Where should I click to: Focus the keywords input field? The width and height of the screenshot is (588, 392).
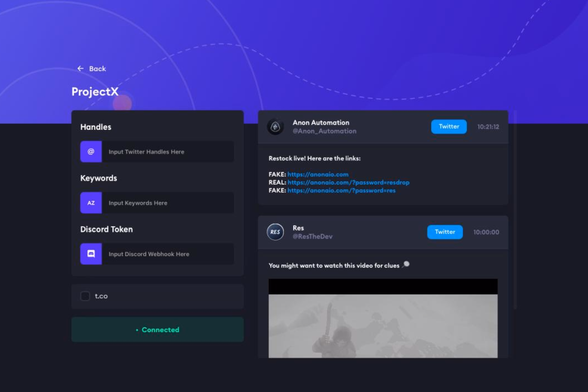pyautogui.click(x=168, y=203)
